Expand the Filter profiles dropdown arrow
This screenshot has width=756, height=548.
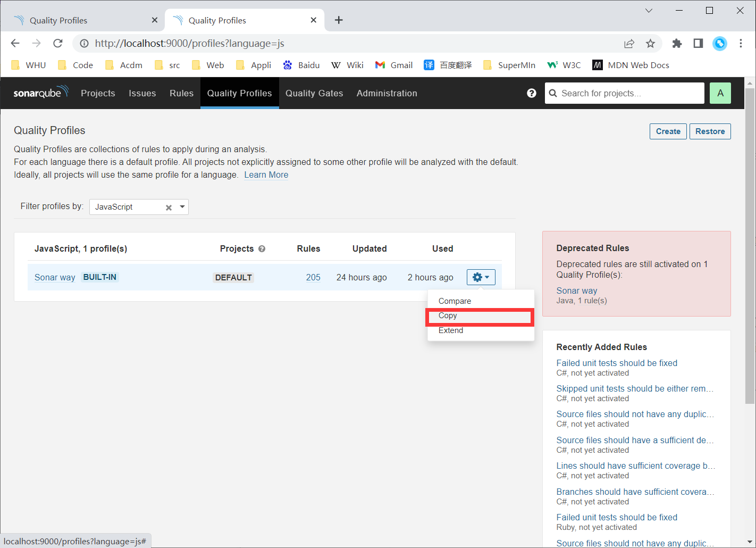[x=182, y=206]
